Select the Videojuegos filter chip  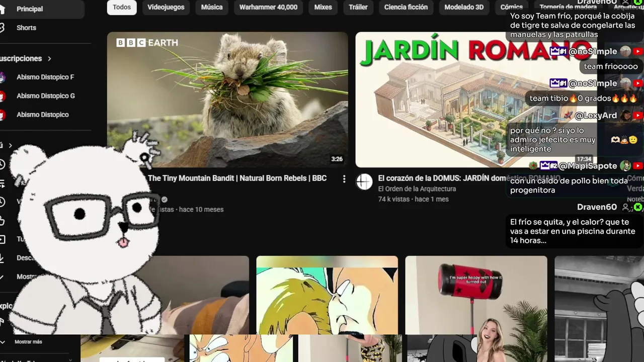(166, 7)
